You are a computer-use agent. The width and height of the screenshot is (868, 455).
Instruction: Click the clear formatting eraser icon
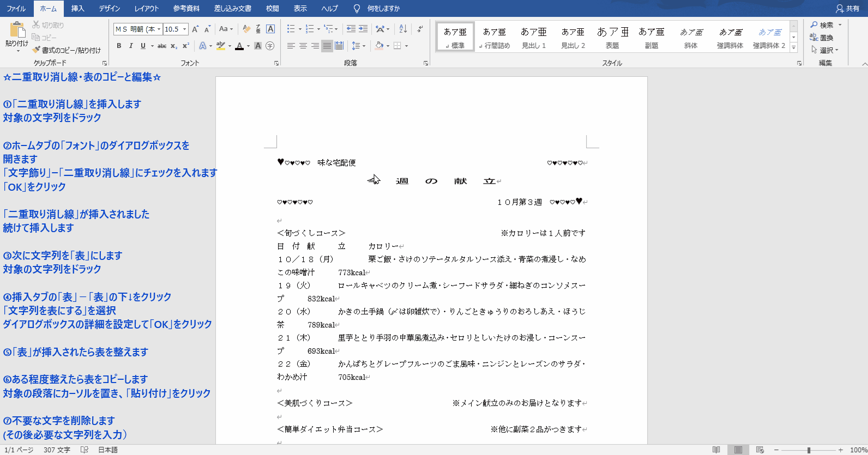click(x=246, y=29)
